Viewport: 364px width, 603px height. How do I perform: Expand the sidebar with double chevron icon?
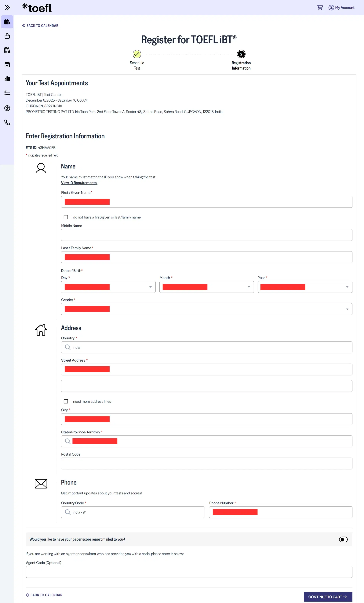pyautogui.click(x=7, y=8)
